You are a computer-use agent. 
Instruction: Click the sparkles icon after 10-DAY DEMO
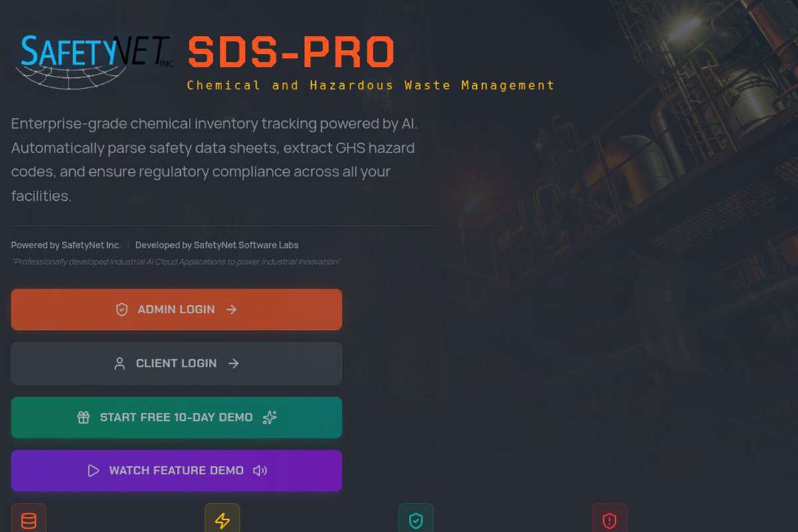tap(269, 418)
